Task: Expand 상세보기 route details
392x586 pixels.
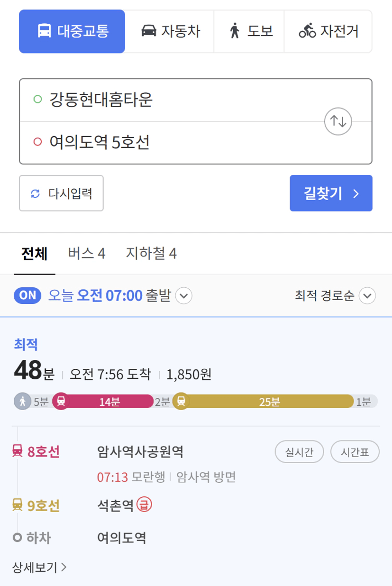Action: click(x=40, y=567)
